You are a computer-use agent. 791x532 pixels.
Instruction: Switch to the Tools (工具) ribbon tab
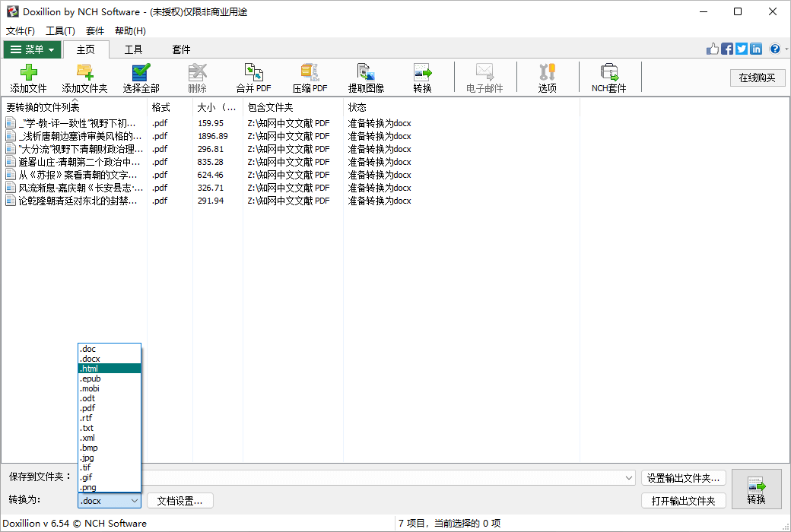coord(134,49)
